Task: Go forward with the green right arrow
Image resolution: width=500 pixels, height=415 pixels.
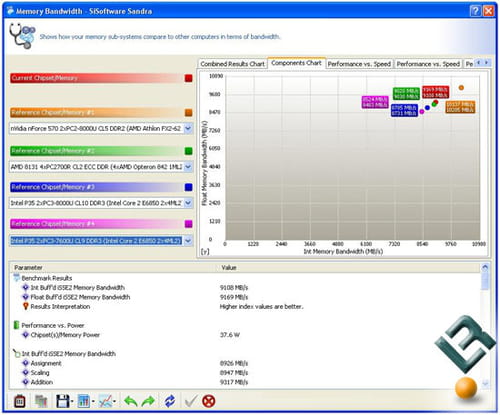Action: (149, 401)
